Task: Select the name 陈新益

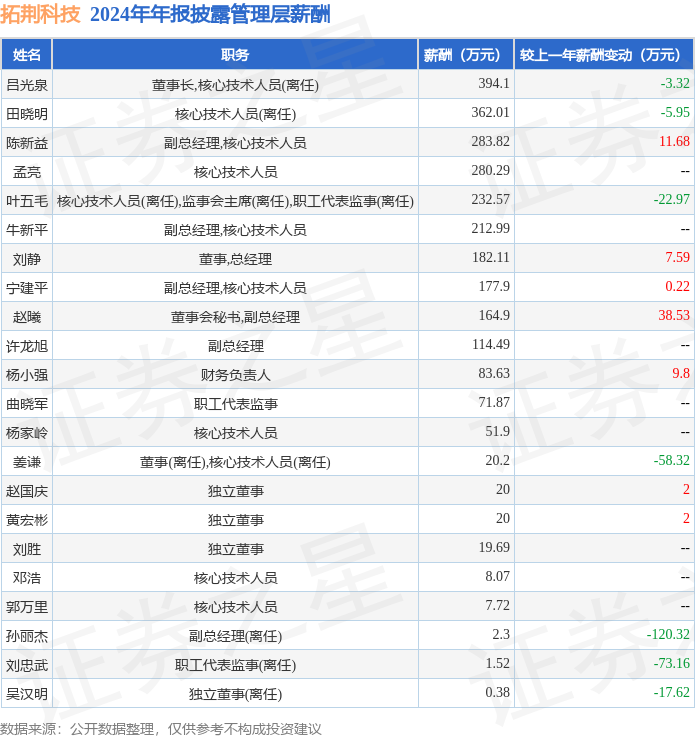Action: click(27, 143)
